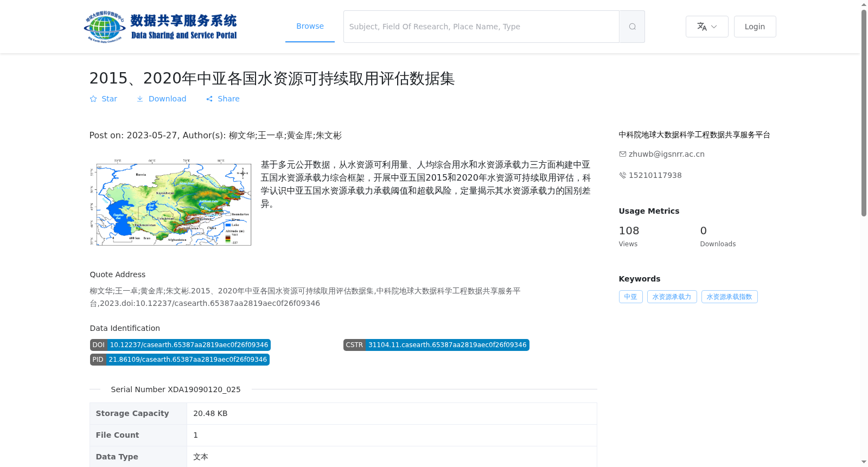Click the DOI identifier badge
Screen dimensions: 868x467
180,345
